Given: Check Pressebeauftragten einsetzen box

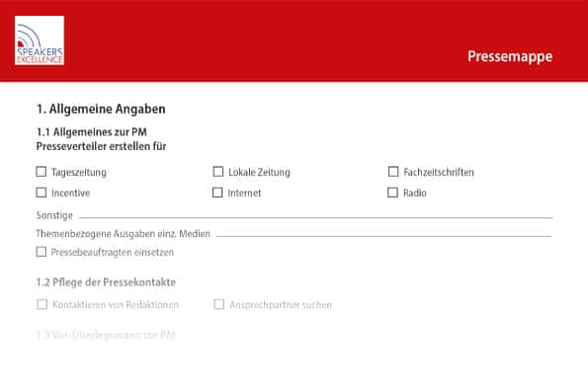Looking at the screenshot, I should 42,252.
